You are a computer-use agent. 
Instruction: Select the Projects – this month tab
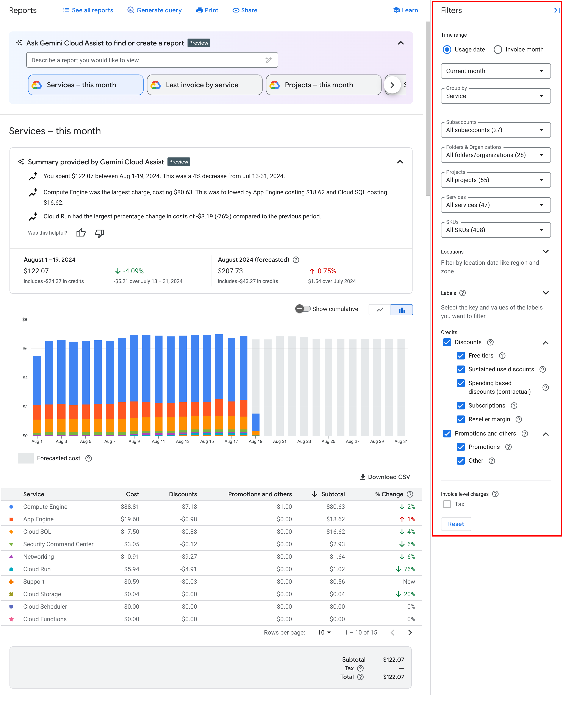point(324,84)
